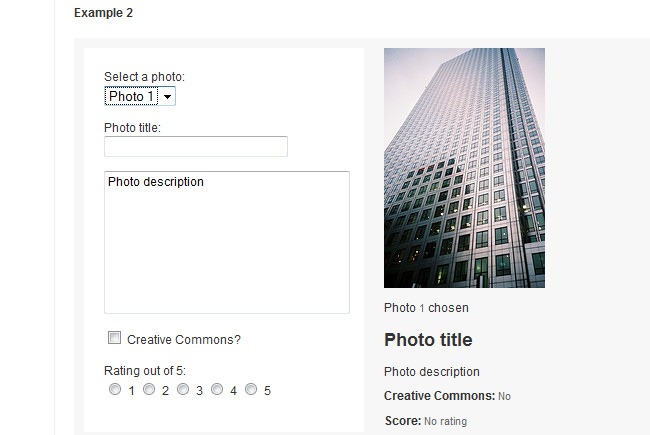Select rating radio button 2
The width and height of the screenshot is (650, 435).
tap(150, 389)
